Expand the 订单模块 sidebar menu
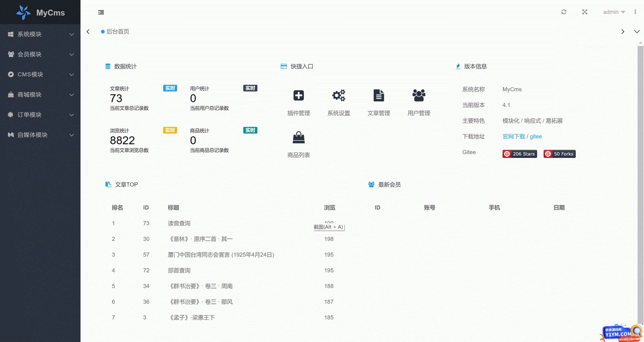Image resolution: width=644 pixels, height=342 pixels. click(x=40, y=115)
